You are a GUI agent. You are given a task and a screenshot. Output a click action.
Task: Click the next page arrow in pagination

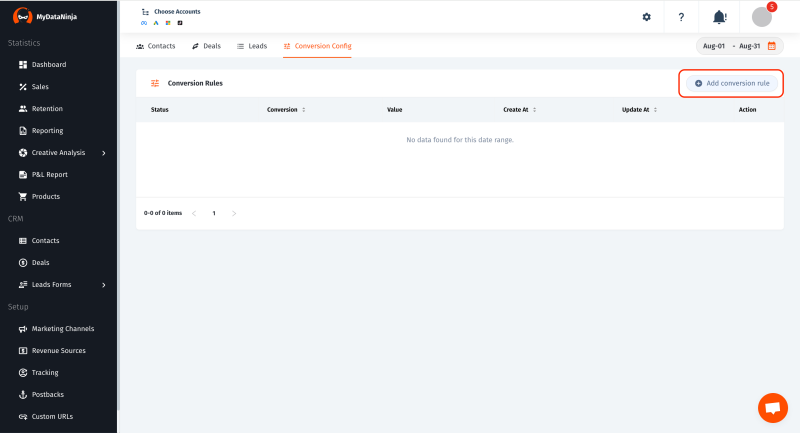(234, 213)
